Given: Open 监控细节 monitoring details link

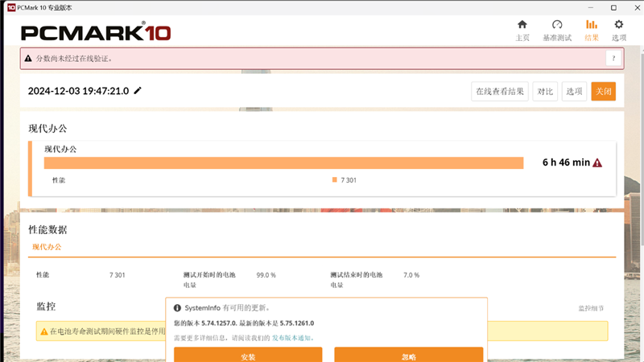Looking at the screenshot, I should 591,308.
